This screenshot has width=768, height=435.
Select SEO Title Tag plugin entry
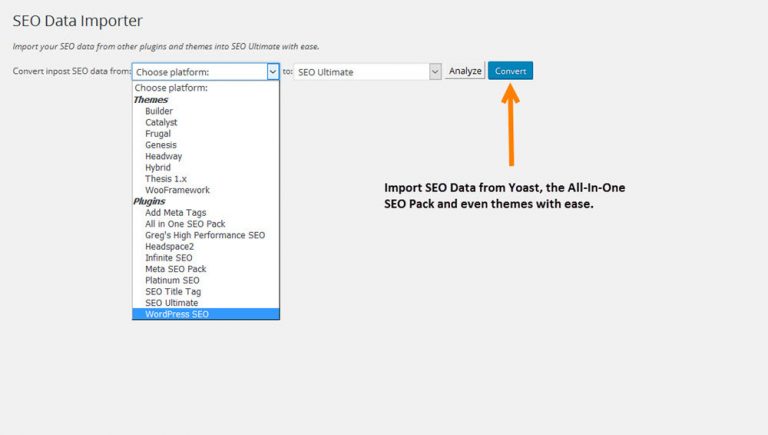click(173, 291)
